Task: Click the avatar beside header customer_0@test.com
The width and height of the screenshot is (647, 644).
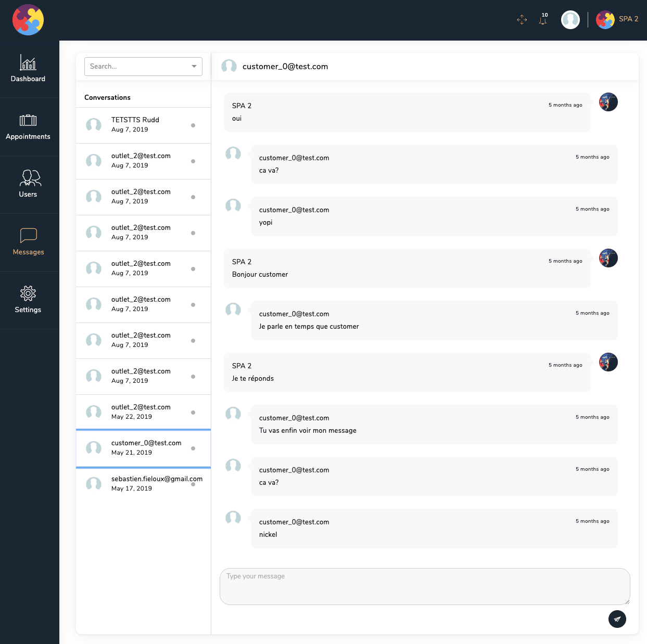Action: [229, 66]
